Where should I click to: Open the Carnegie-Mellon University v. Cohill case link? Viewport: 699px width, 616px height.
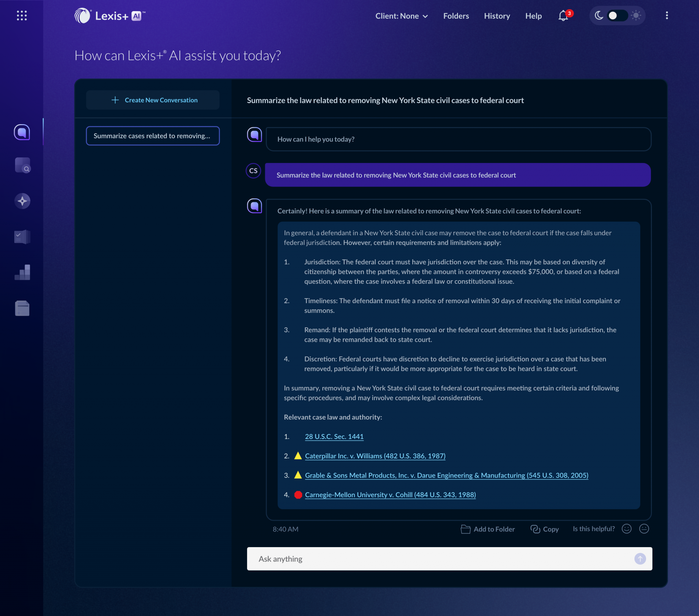pyautogui.click(x=390, y=494)
